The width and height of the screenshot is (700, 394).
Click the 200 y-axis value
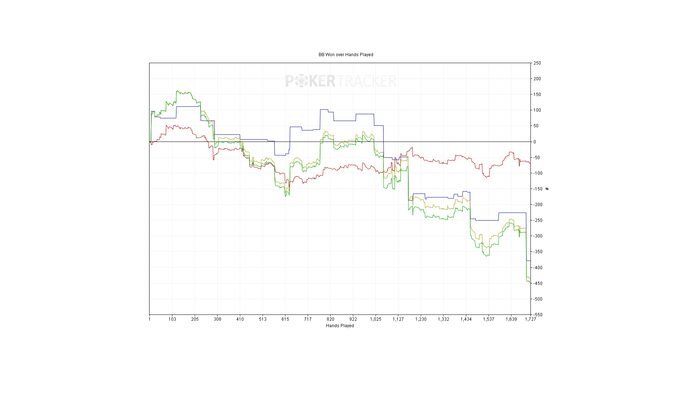[537, 79]
